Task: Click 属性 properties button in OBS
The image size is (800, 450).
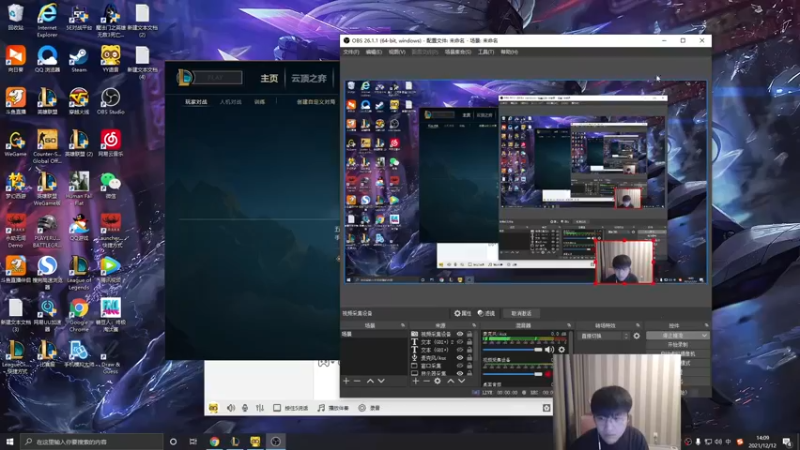Action: click(x=463, y=313)
